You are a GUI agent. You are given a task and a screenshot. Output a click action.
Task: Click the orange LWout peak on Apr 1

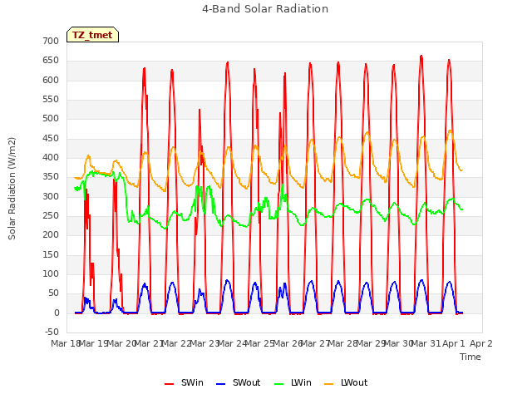(451, 131)
